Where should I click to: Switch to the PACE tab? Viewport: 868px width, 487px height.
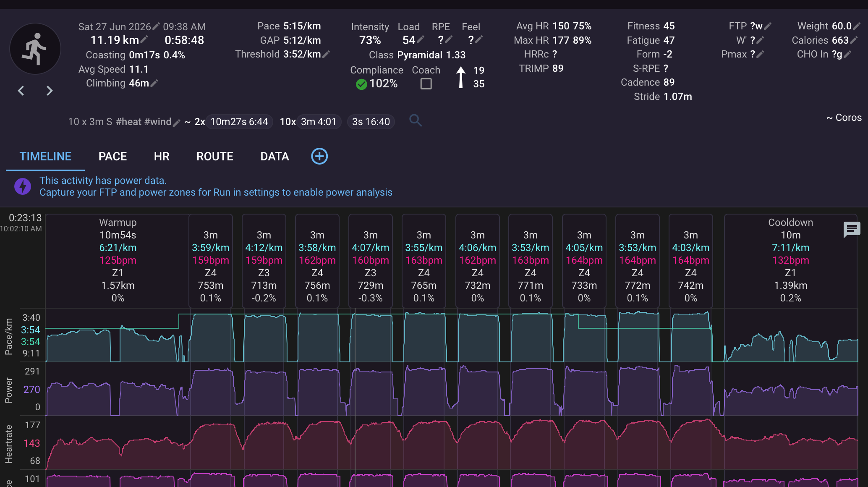(x=112, y=157)
